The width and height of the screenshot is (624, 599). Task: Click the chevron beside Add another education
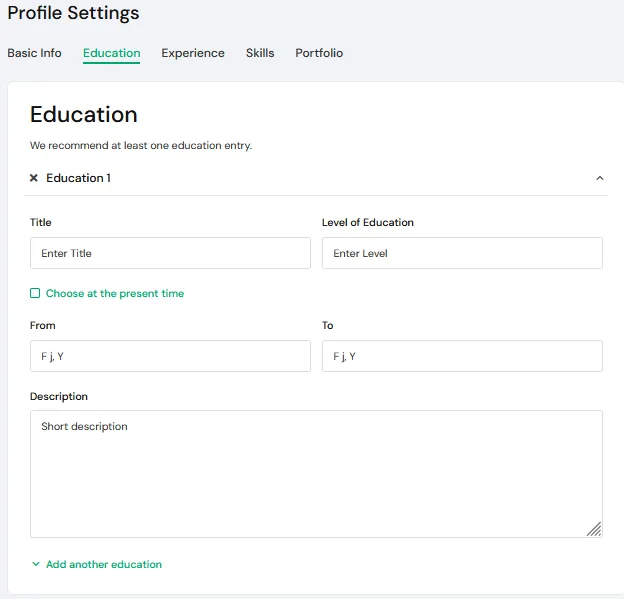[x=36, y=564]
